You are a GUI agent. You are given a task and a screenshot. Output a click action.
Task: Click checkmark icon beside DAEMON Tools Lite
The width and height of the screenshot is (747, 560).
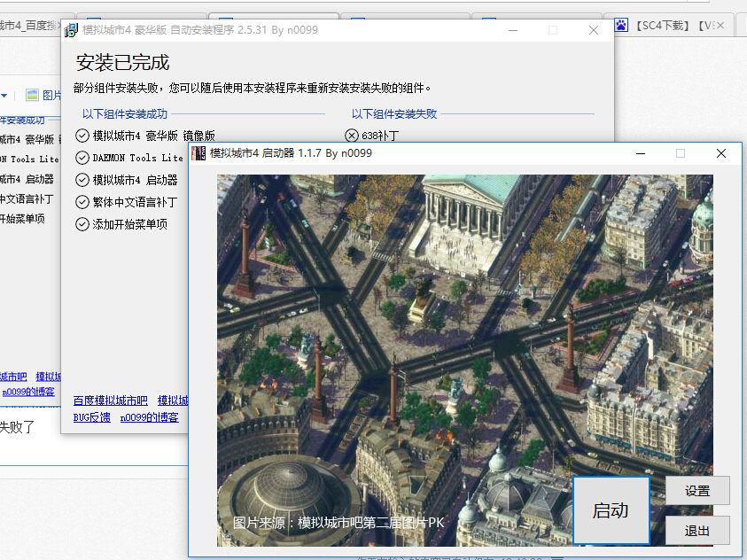pos(82,158)
